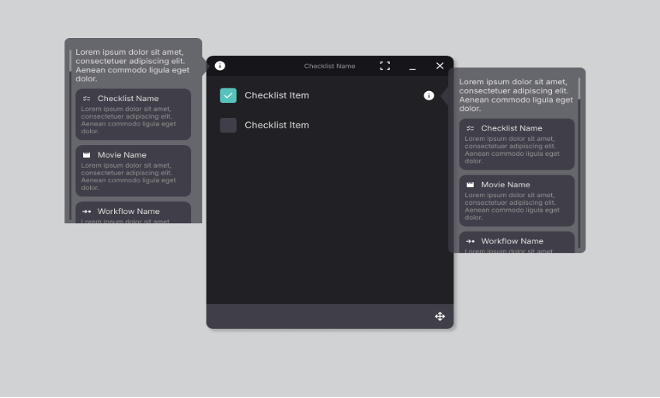Open Workflow Name card in right tooltip
The width and height of the screenshot is (660, 398).
click(x=516, y=242)
